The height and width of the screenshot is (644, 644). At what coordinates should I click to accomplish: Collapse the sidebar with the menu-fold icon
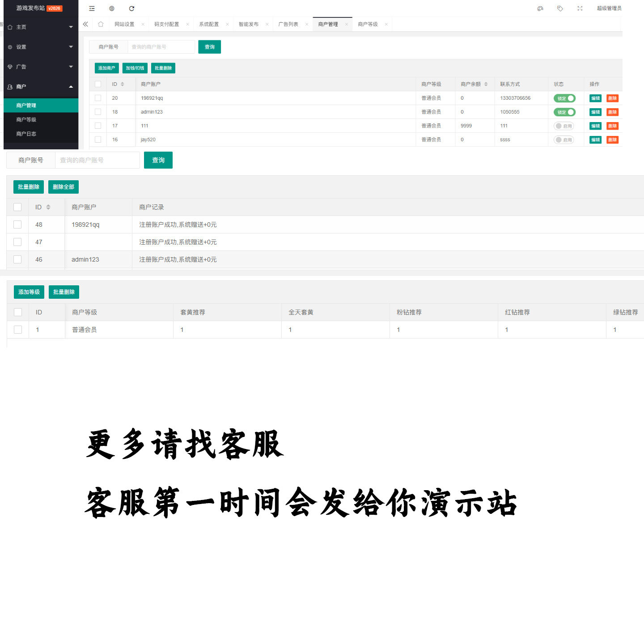(92, 8)
